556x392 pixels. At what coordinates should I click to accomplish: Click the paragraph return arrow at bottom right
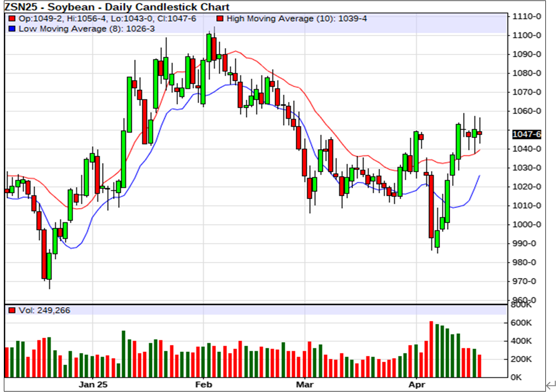(x=550, y=385)
